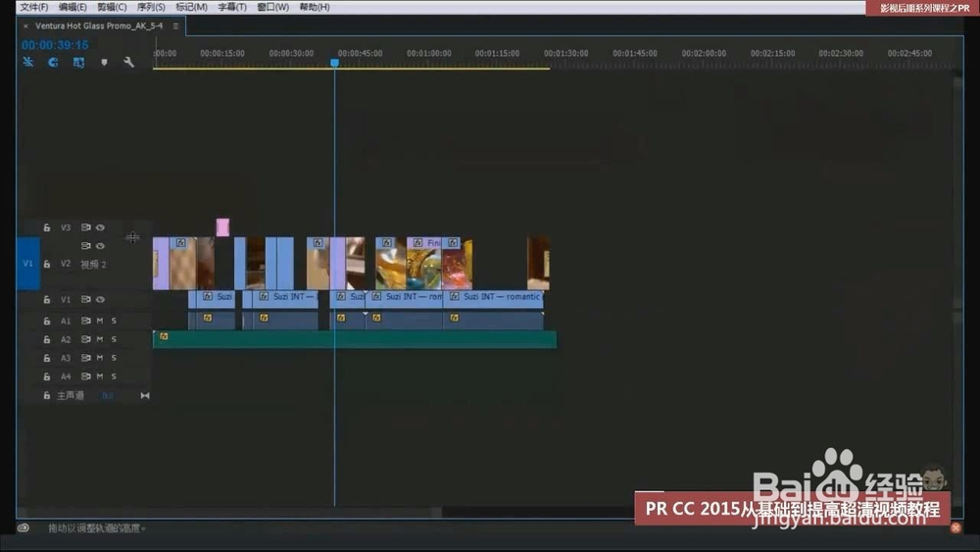980x552 pixels.
Task: Click the 00:00:39:16 playhead timecode
Action: (x=55, y=45)
